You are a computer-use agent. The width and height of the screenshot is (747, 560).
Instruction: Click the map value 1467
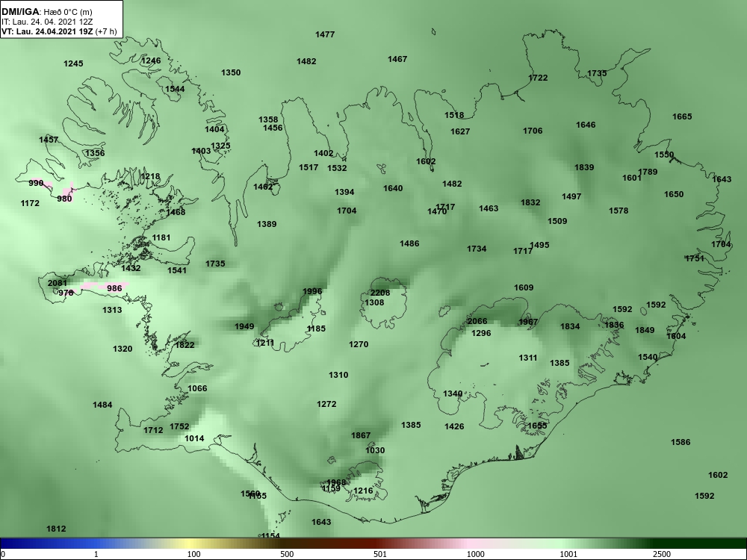pyautogui.click(x=397, y=59)
